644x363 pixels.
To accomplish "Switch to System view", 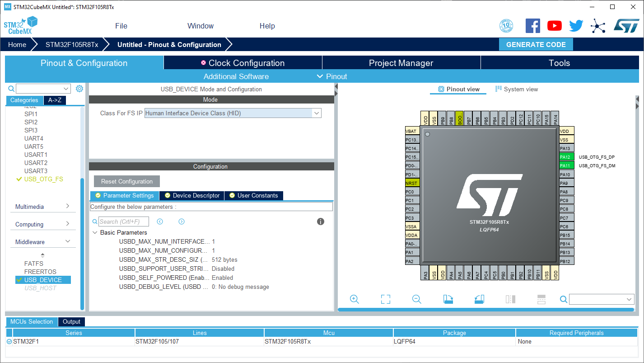I will click(x=517, y=89).
